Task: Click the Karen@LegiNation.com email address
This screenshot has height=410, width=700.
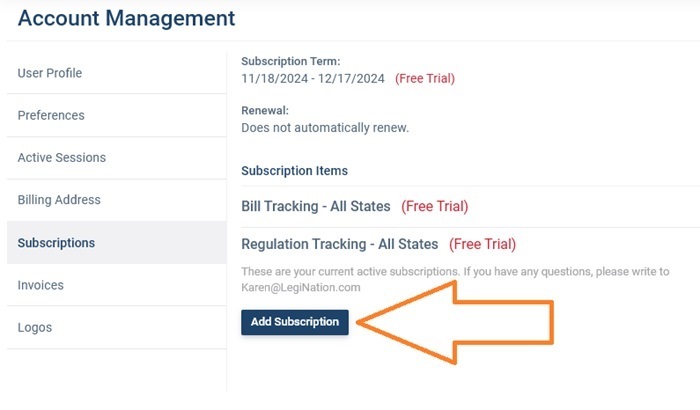Action: [301, 287]
